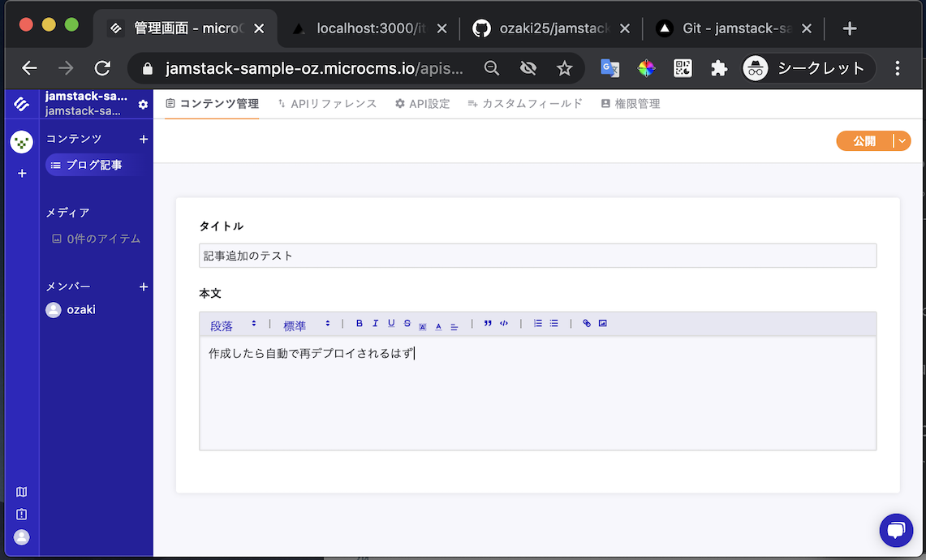Insert an ordered numbered list
This screenshot has height=560, width=926.
click(x=538, y=323)
